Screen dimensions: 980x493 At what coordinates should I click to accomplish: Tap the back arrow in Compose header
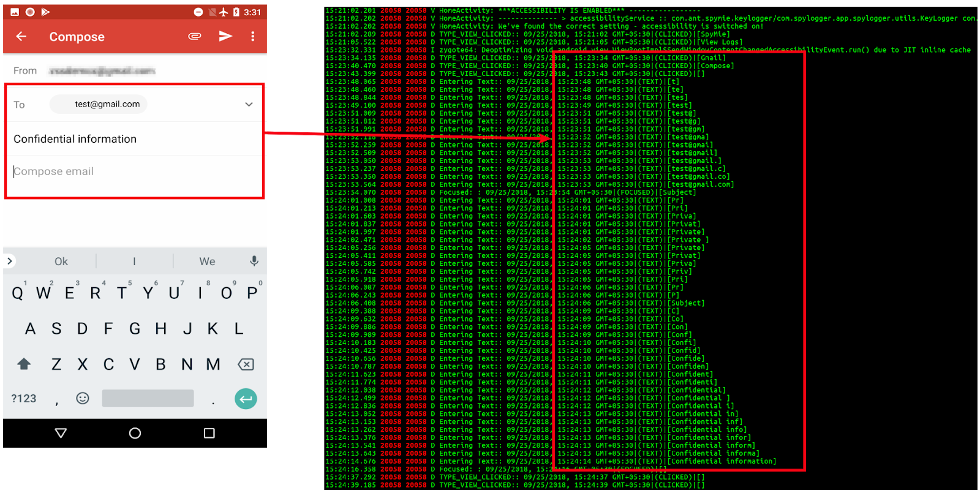click(21, 37)
